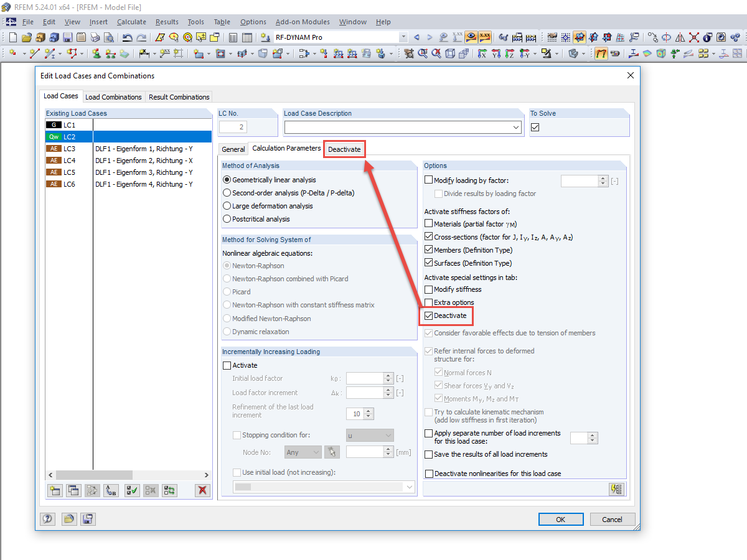The width and height of the screenshot is (747, 560).
Task: Increase refinement of last load increment spinner
Action: (369, 411)
